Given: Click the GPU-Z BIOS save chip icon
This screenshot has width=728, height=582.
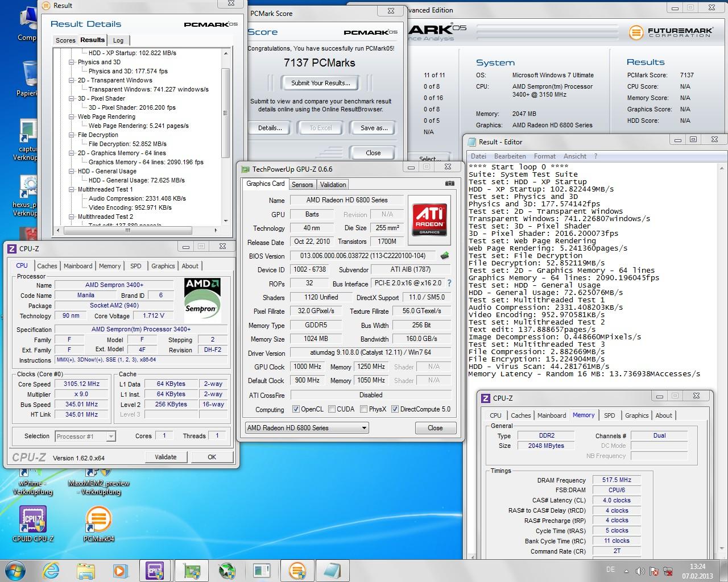Looking at the screenshot, I should click(445, 256).
